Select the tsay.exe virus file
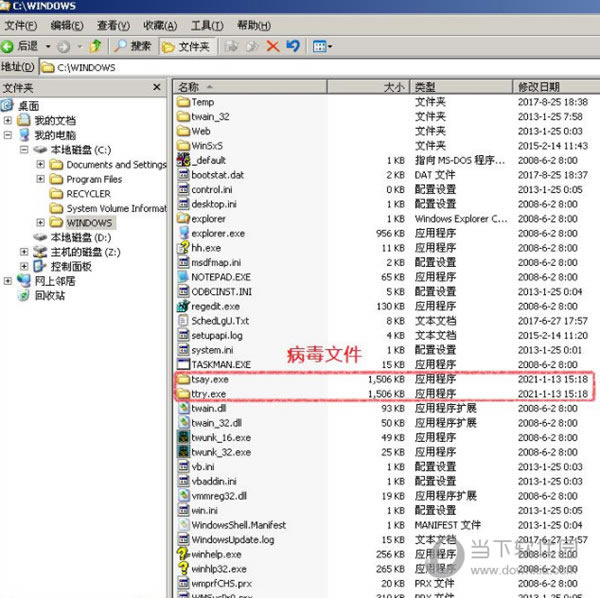Viewport: 600px width, 598px height. point(210,379)
